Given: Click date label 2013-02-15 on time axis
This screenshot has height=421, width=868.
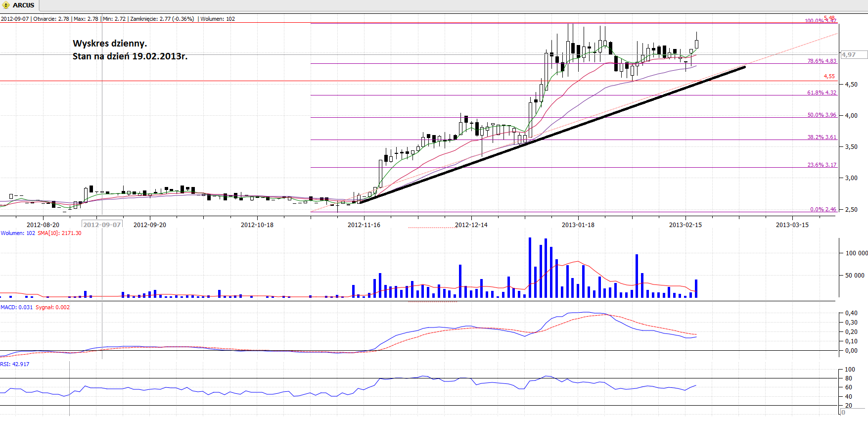Looking at the screenshot, I should coord(685,225).
